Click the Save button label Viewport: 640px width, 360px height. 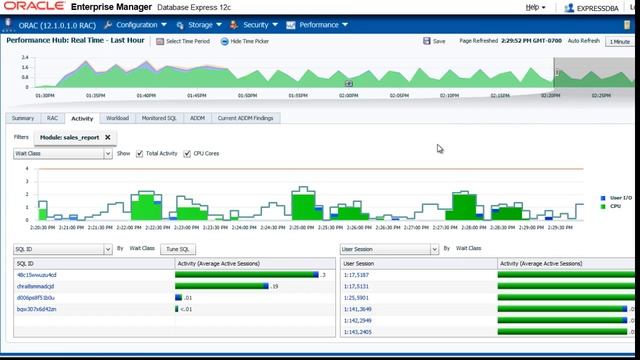point(439,41)
